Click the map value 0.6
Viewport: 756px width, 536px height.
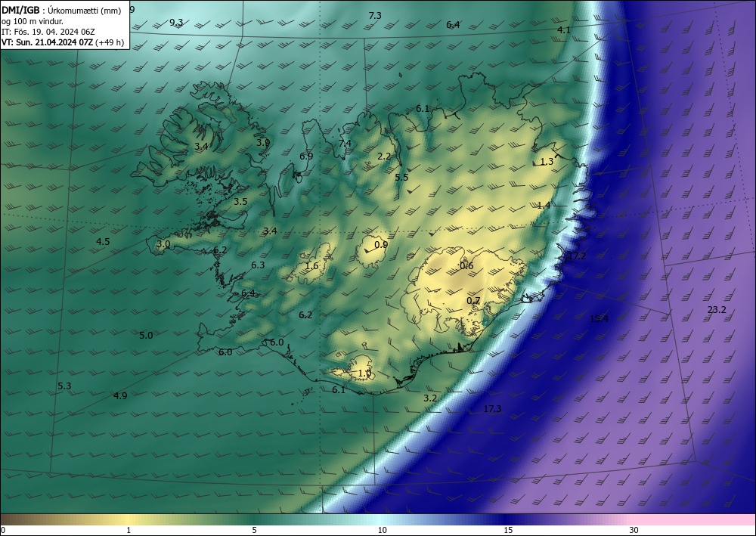[x=466, y=266]
